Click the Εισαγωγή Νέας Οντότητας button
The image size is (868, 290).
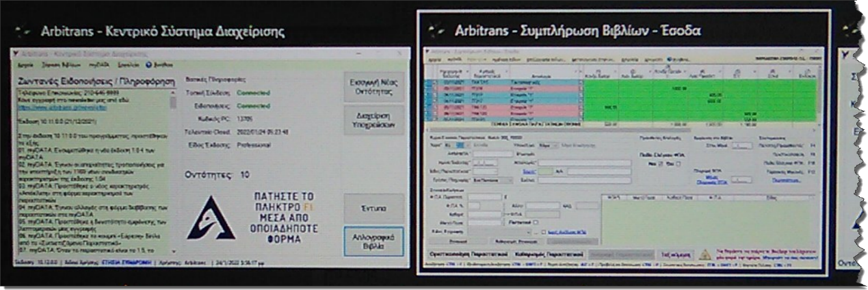tap(374, 86)
